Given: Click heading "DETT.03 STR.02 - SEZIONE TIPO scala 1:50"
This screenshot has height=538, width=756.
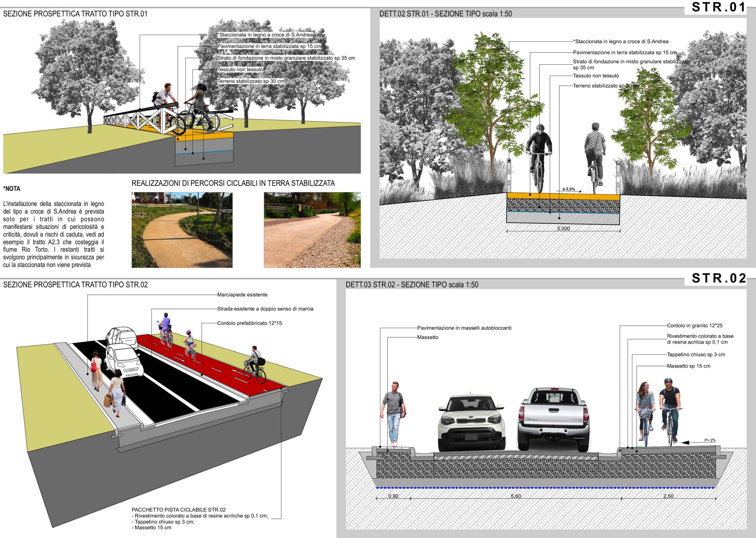Looking at the screenshot, I should point(412,285).
